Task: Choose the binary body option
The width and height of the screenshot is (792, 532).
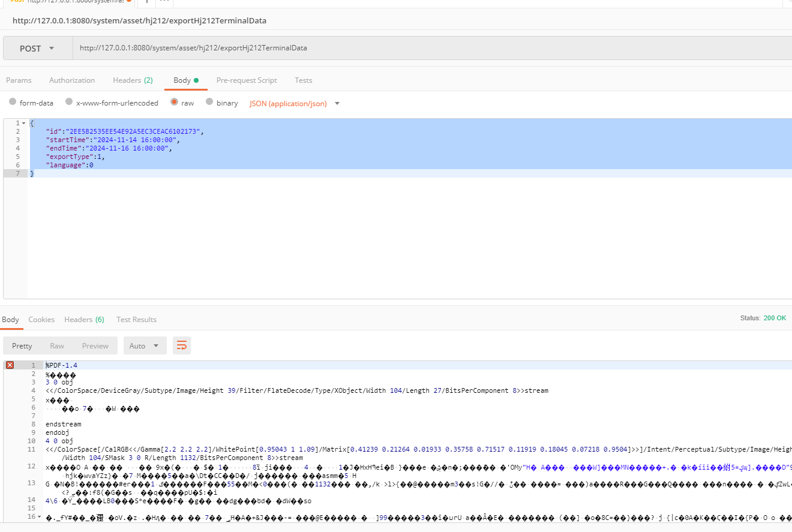Action: (x=209, y=103)
